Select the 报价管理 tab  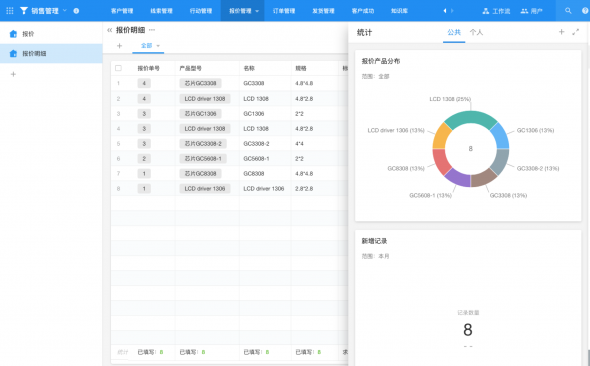pyautogui.click(x=240, y=11)
